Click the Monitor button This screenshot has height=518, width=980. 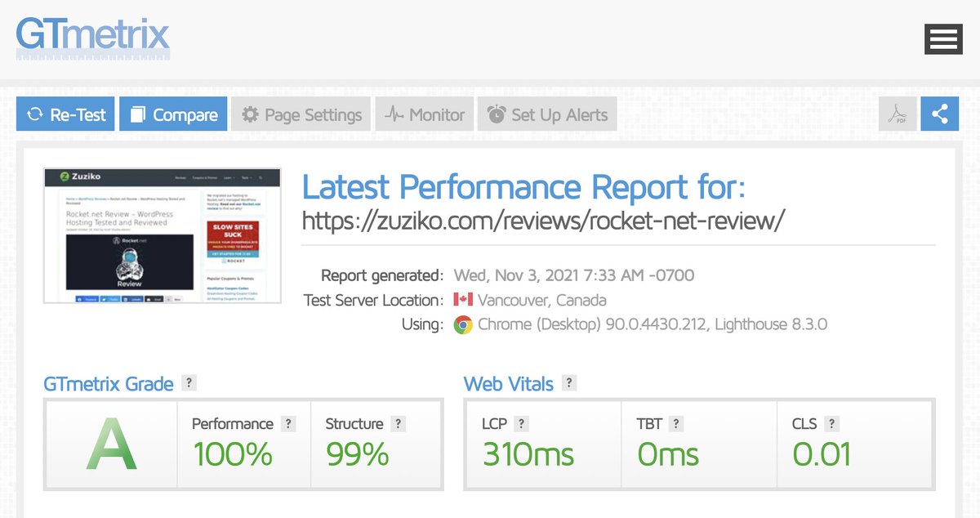425,114
